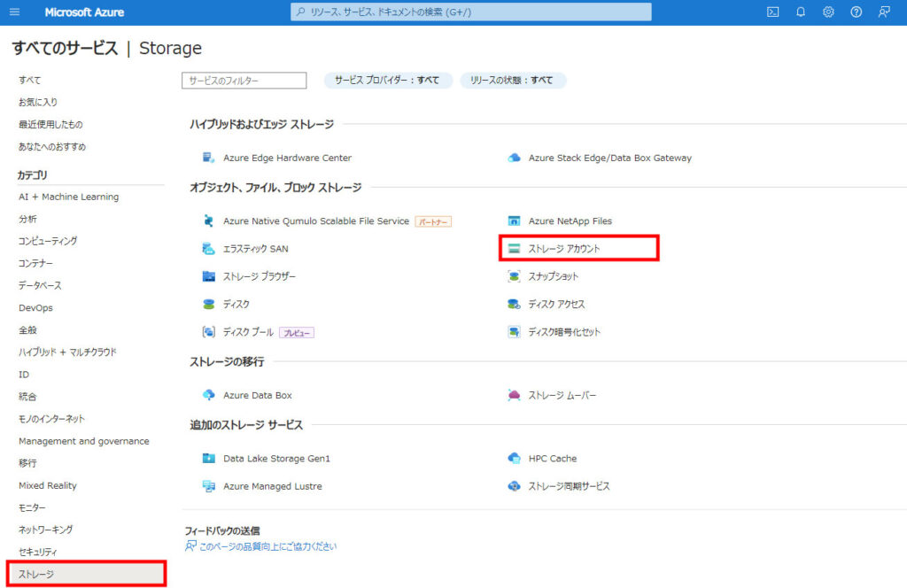Viewport: 907px width, 588px height.
Task: Select the 分析 category
Action: 27,219
